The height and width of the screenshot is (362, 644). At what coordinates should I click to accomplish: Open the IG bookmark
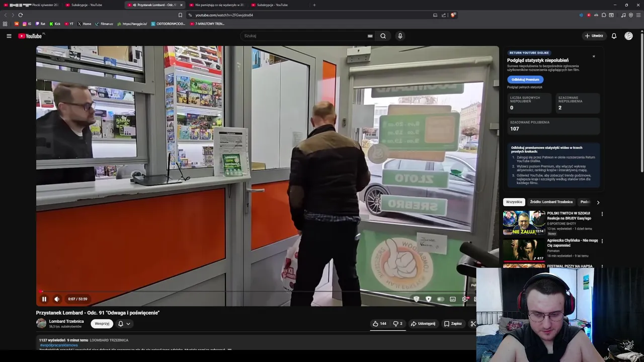27,24
